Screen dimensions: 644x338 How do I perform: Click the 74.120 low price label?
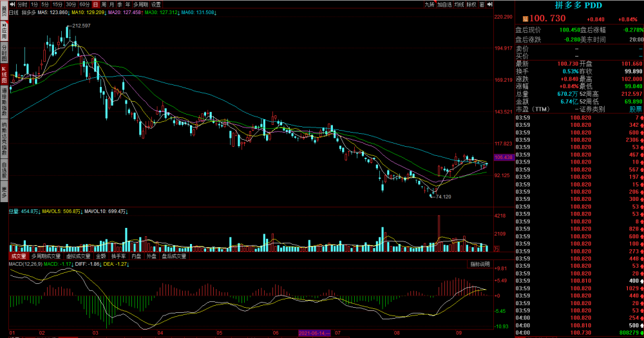[443, 197]
